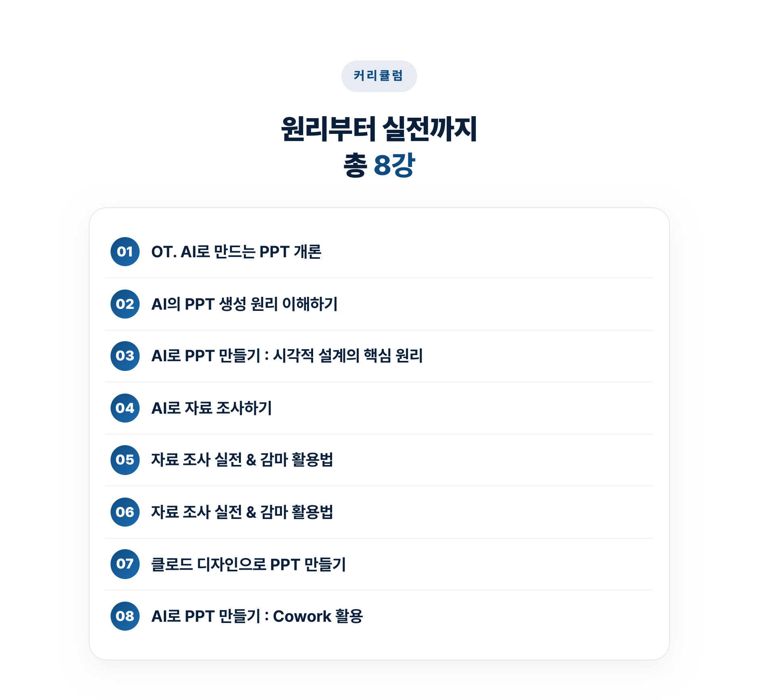
Task: Open the 'AI로 자료 조사하기' lesson
Action: [211, 408]
